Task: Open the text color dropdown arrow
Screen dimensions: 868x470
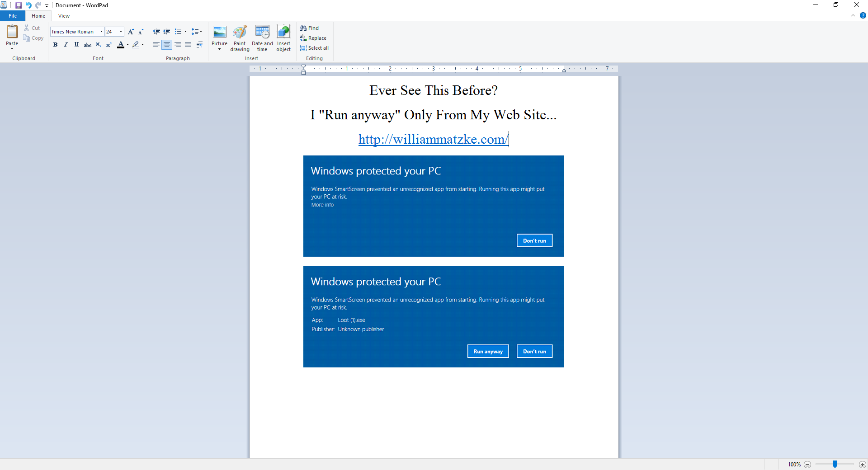Action: click(128, 45)
